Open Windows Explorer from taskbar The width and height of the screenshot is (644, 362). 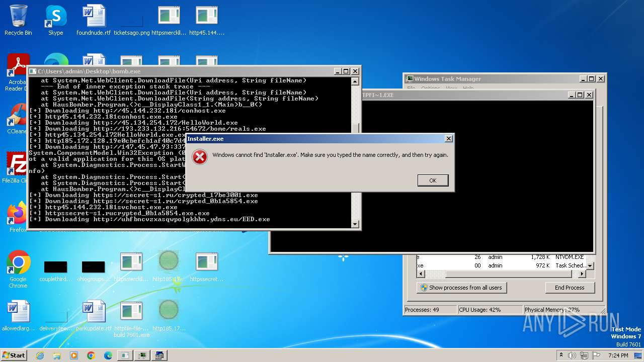click(x=57, y=355)
